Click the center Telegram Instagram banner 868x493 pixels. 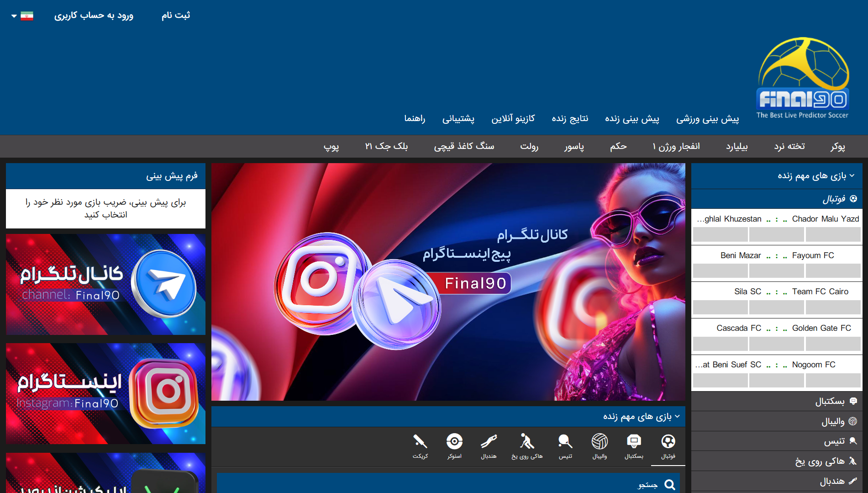448,282
